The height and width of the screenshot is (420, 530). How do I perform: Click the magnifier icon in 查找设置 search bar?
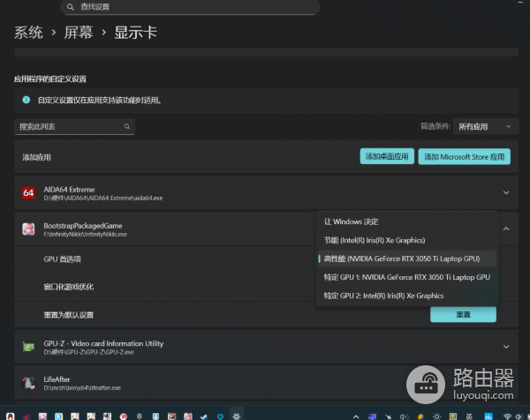click(71, 7)
